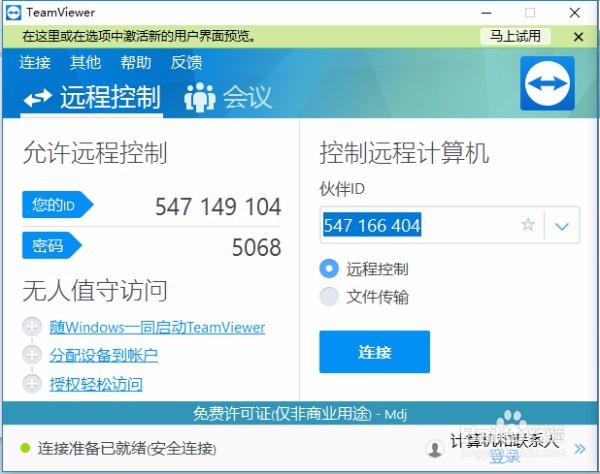Image resolution: width=600 pixels, height=474 pixels.
Task: Click the 马上试用 button in the banner
Action: 515,36
